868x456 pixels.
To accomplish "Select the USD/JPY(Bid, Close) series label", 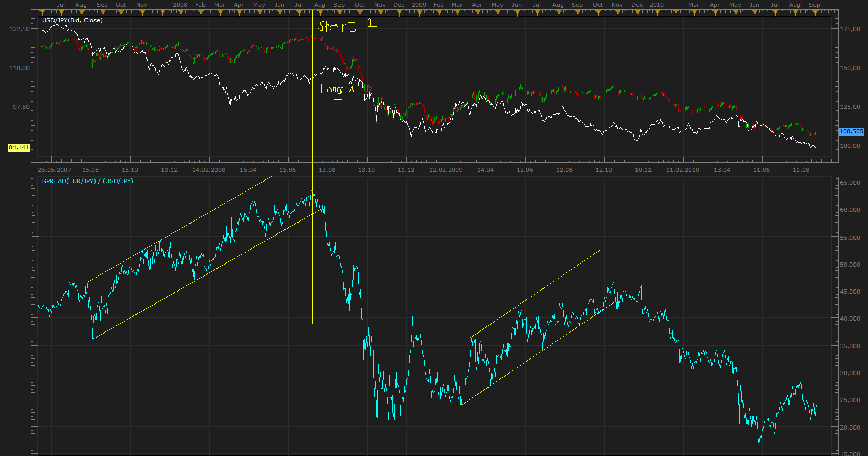I will tap(72, 20).
